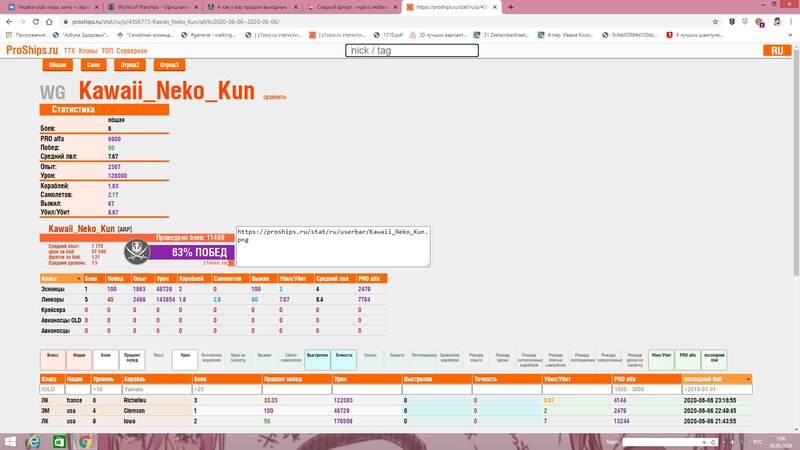Switch to the А как у вас прошли выходные tab

pyautogui.click(x=253, y=7)
